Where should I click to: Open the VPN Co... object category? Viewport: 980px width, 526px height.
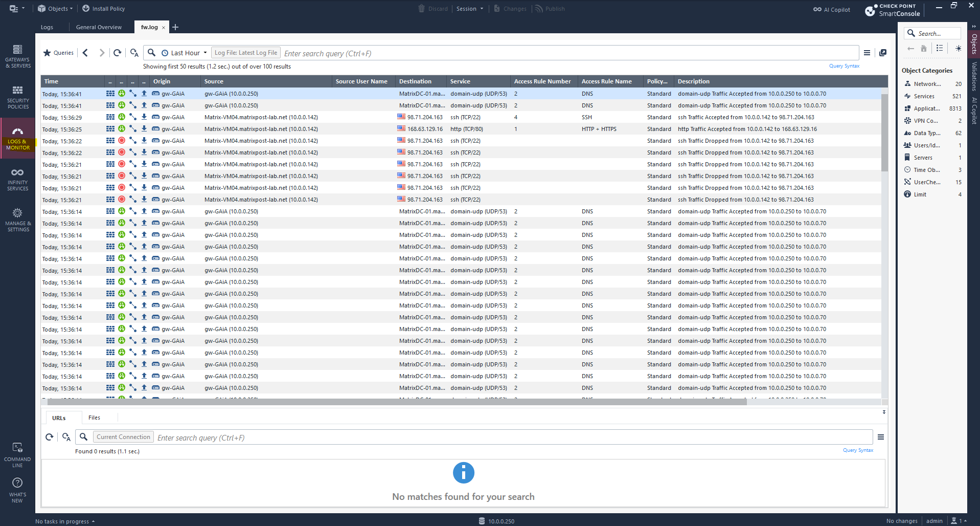click(x=932, y=121)
